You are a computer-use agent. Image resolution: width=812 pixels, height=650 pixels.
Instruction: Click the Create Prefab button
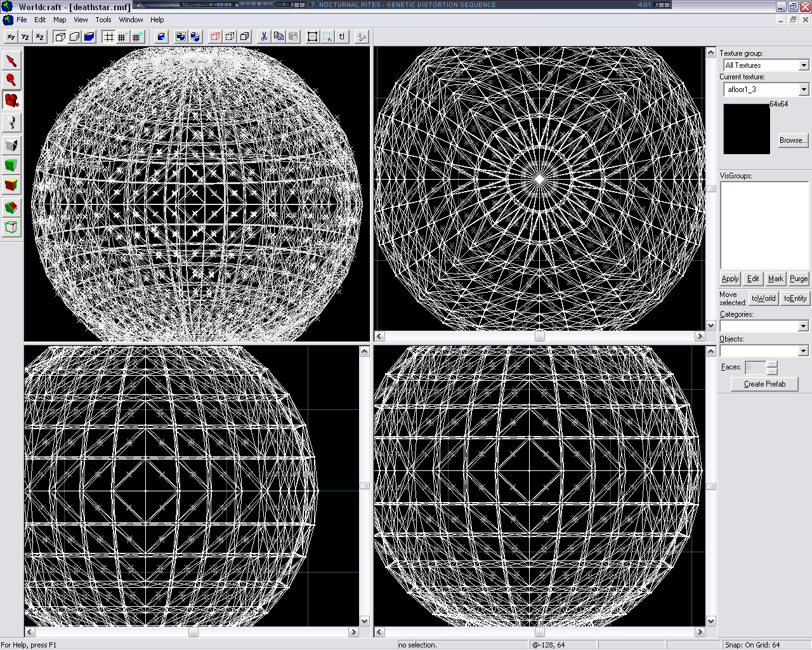[764, 384]
